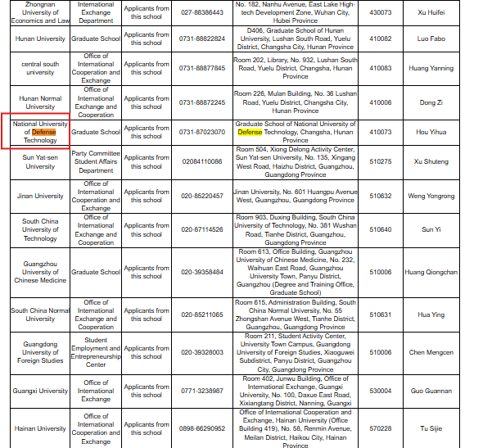Select postal code 510640
Image resolution: width=492 pixels, height=448 pixels.
click(x=381, y=229)
